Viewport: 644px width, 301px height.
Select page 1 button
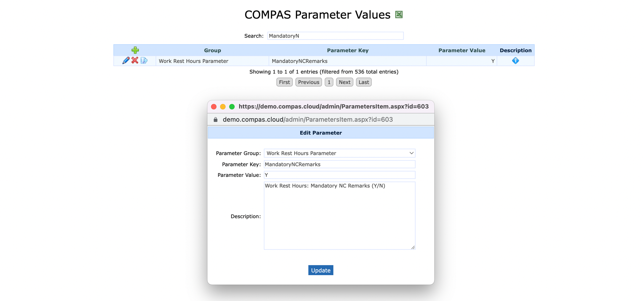329,82
